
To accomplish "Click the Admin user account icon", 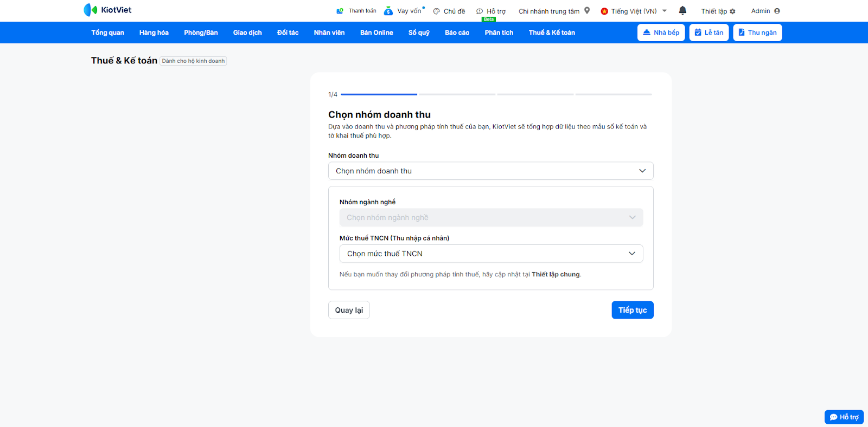I will tap(777, 11).
